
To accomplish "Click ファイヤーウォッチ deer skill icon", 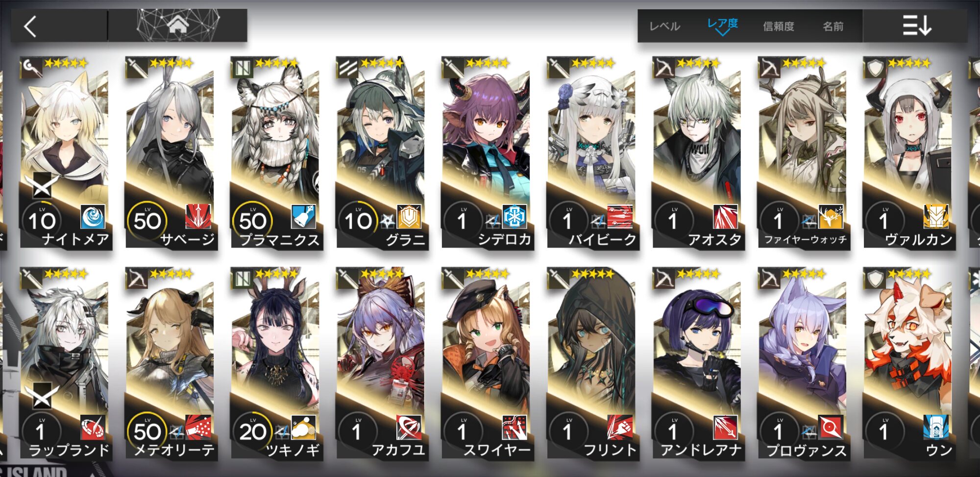I will pos(831,216).
